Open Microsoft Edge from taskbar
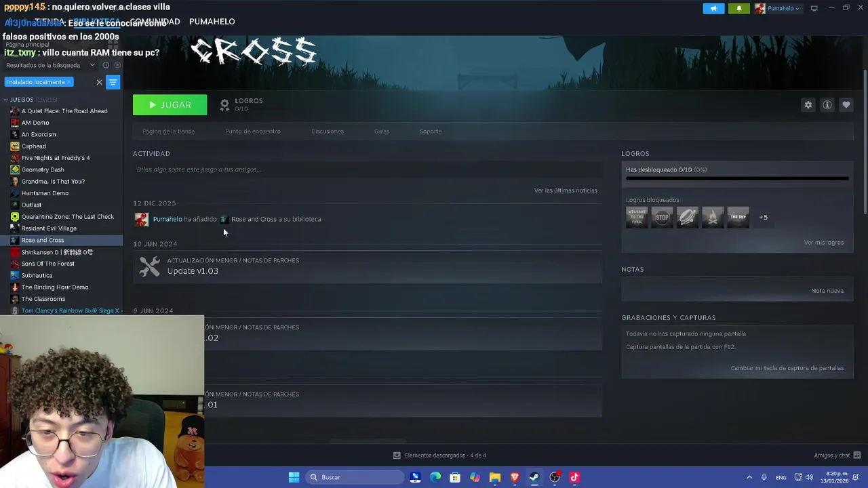This screenshot has height=488, width=868. [435, 477]
